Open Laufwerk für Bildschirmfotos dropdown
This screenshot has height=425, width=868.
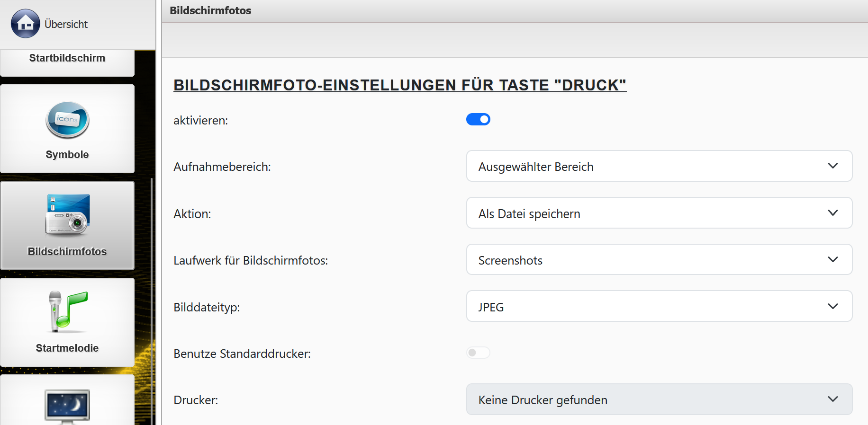[x=659, y=259]
